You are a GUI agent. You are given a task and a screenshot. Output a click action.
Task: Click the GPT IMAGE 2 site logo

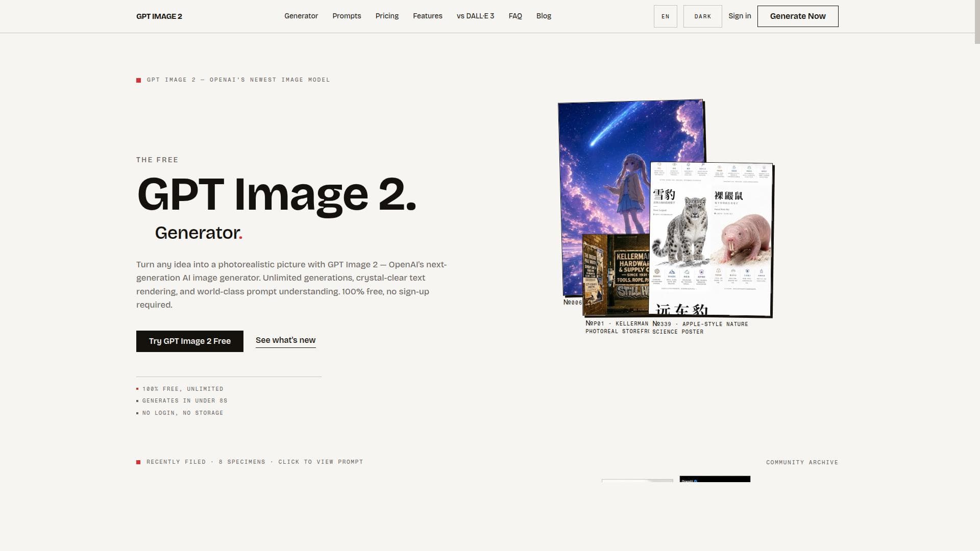point(159,16)
